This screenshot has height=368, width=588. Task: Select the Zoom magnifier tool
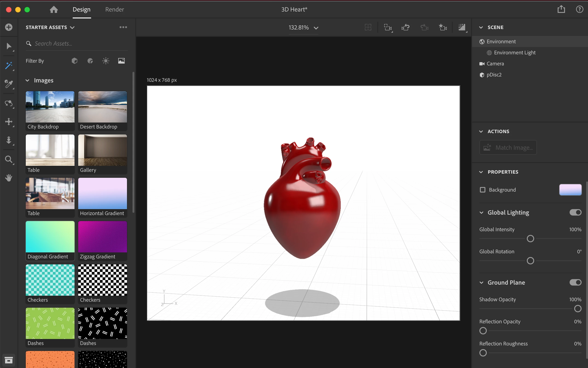click(9, 159)
